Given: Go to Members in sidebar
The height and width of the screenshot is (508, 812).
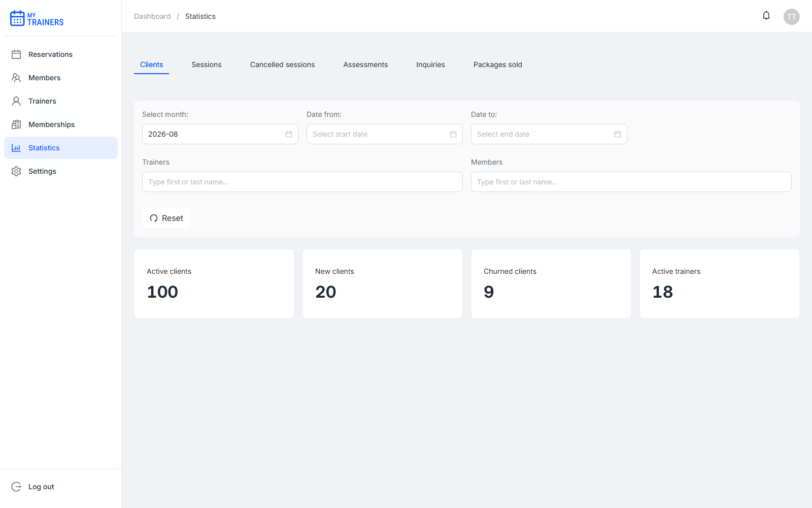Looking at the screenshot, I should [x=61, y=78].
